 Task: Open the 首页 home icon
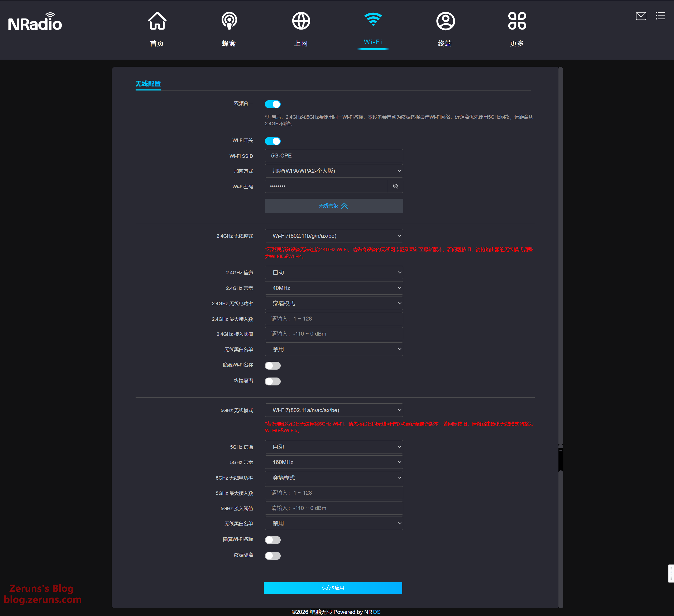157,22
